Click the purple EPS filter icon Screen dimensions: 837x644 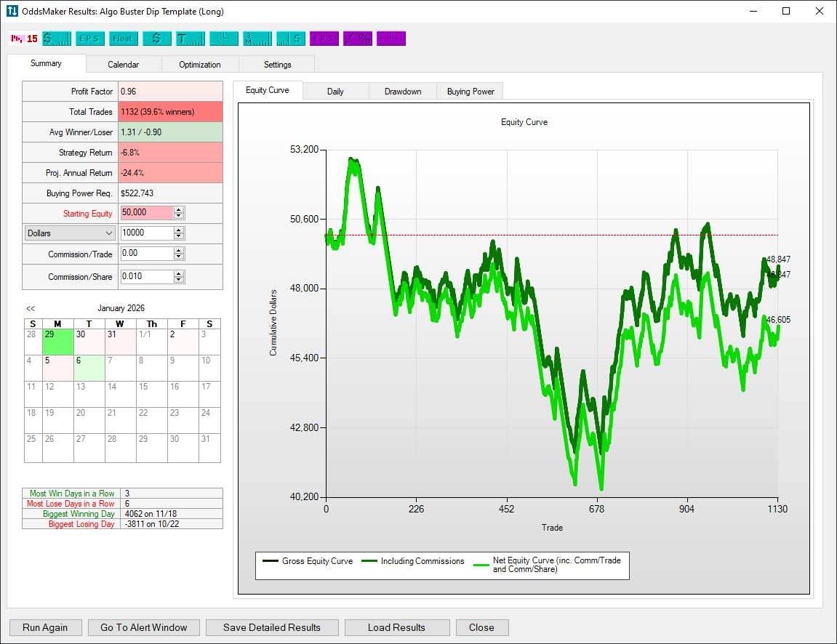[324, 39]
